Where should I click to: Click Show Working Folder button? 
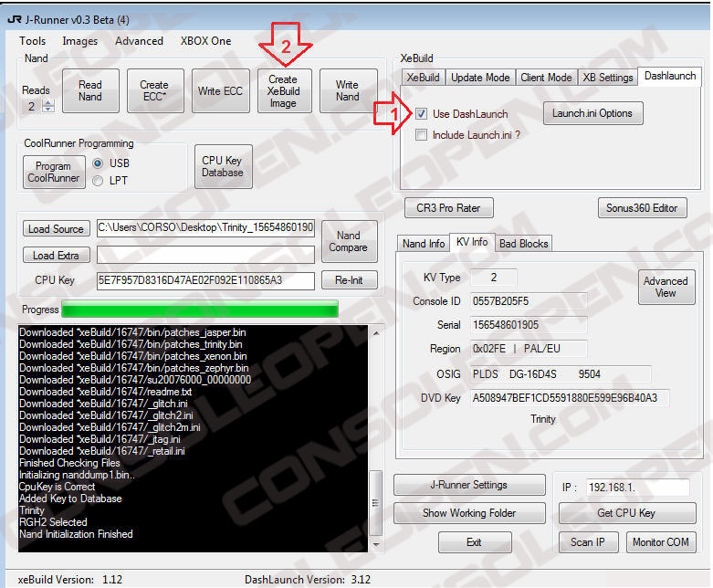click(x=470, y=513)
